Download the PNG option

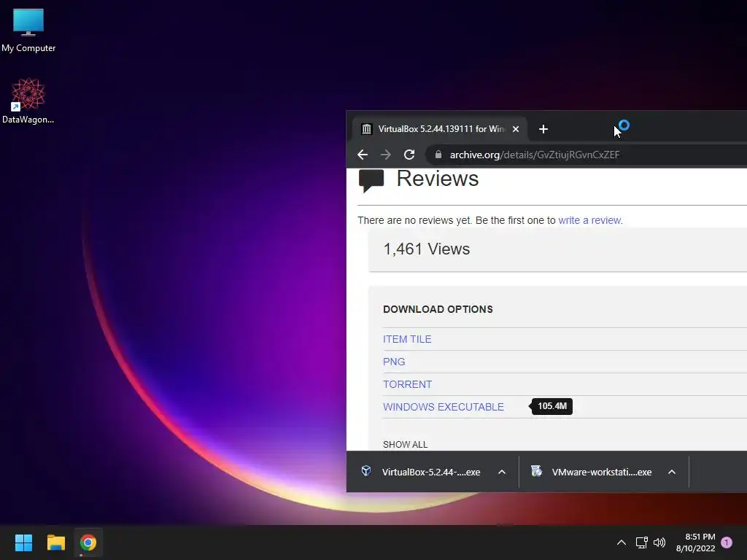pos(394,362)
